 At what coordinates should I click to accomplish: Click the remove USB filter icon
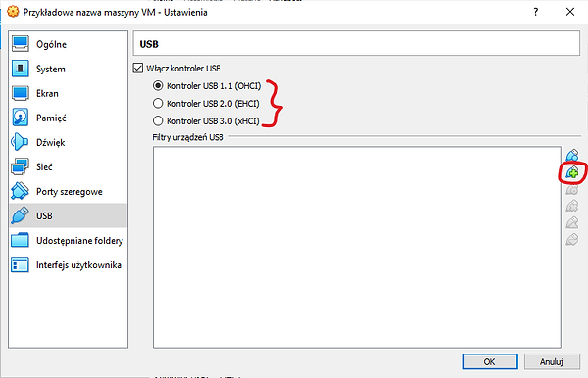(x=572, y=206)
